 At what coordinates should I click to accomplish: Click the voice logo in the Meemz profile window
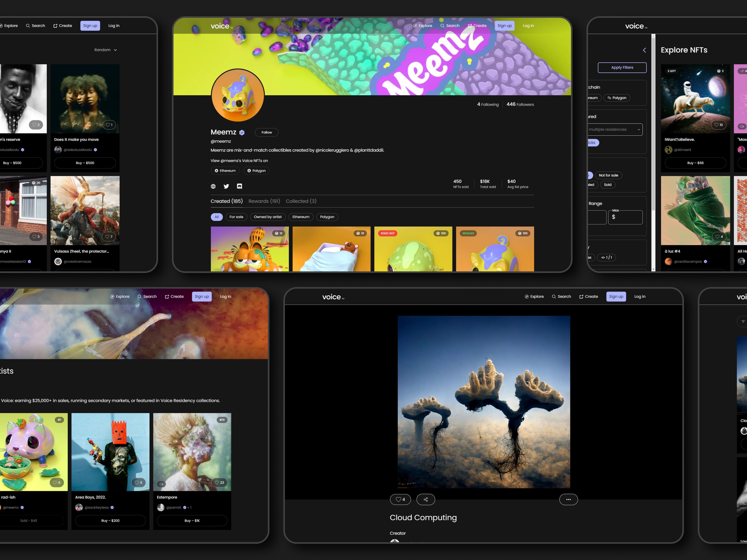pos(222,26)
